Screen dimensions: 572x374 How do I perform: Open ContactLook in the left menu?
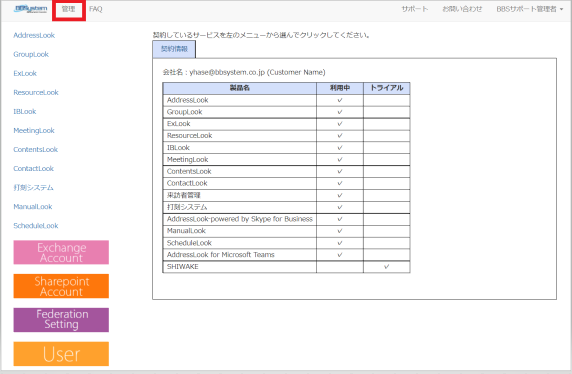tap(34, 168)
